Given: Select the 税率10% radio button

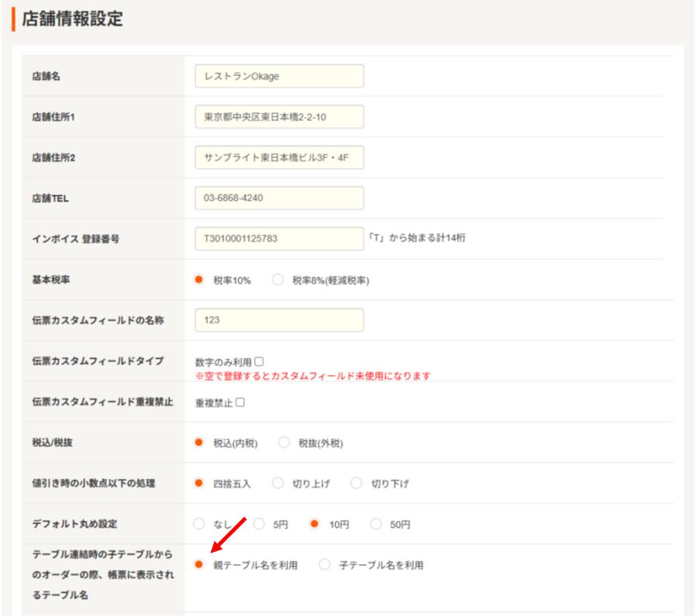Looking at the screenshot, I should (199, 280).
